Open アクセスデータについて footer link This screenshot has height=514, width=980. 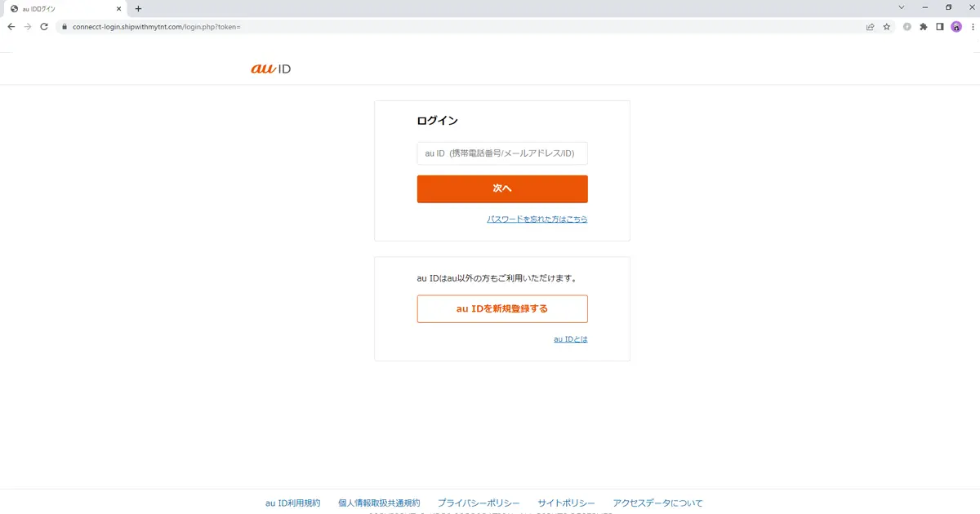658,503
